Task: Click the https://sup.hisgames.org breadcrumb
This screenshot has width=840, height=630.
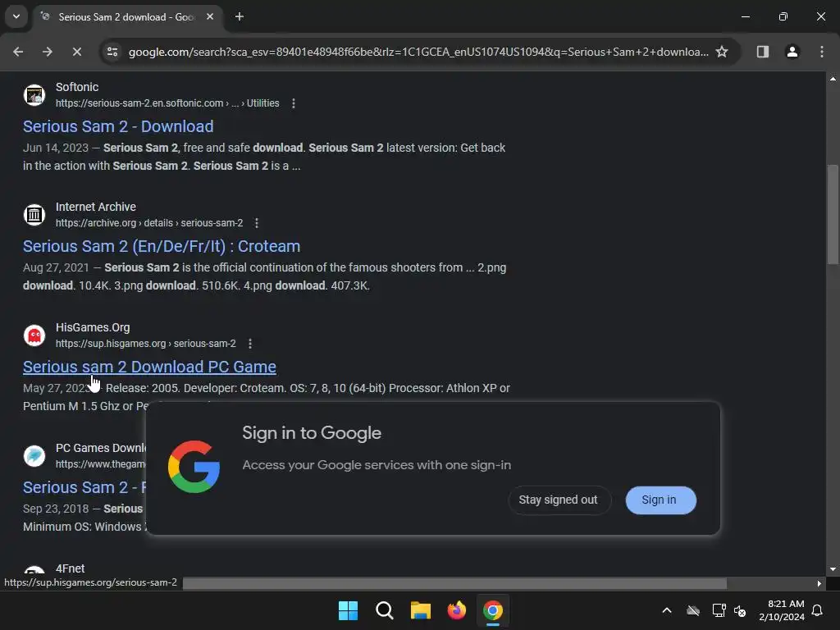Action: click(146, 344)
